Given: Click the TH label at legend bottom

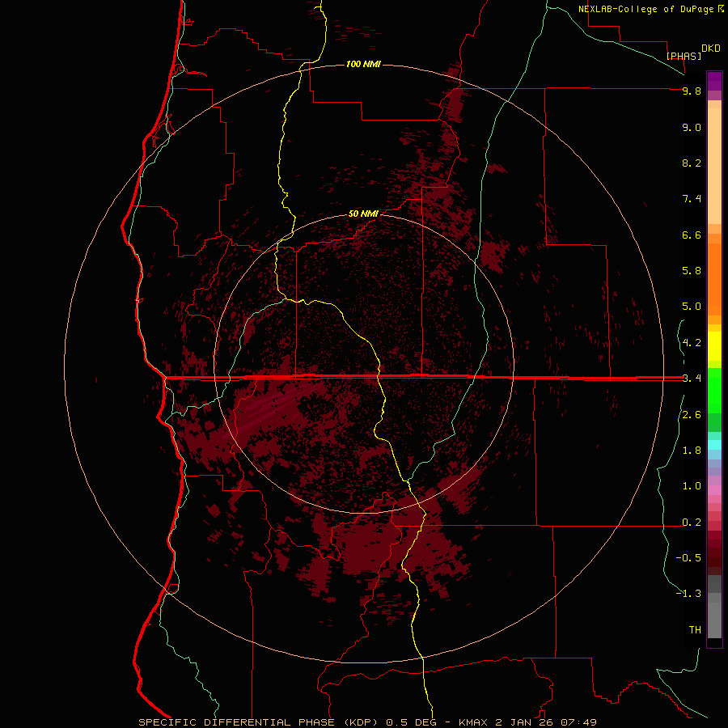Looking at the screenshot, I should point(695,630).
